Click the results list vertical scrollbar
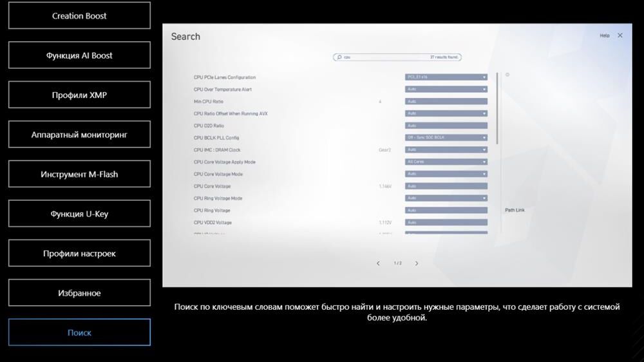The image size is (644, 362). coord(497,110)
